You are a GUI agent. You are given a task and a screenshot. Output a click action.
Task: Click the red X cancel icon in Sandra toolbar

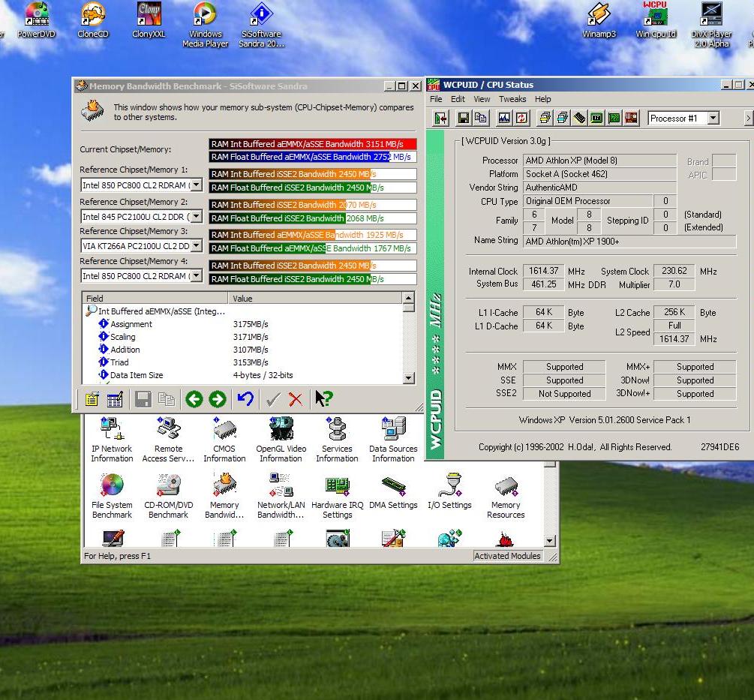tap(296, 399)
